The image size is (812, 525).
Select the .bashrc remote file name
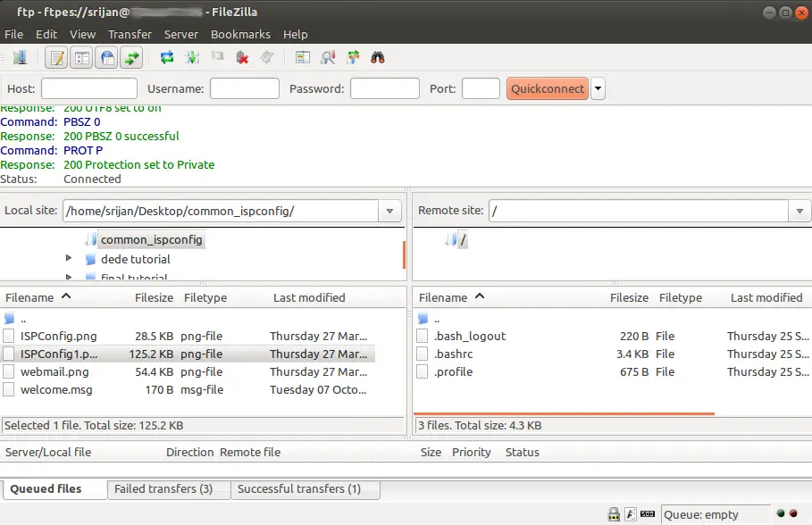(x=453, y=354)
